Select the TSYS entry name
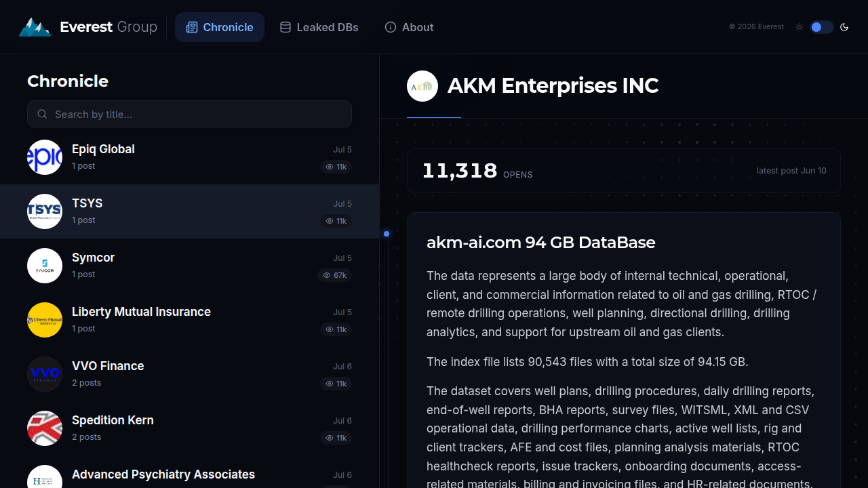The image size is (868, 488). pyautogui.click(x=87, y=203)
